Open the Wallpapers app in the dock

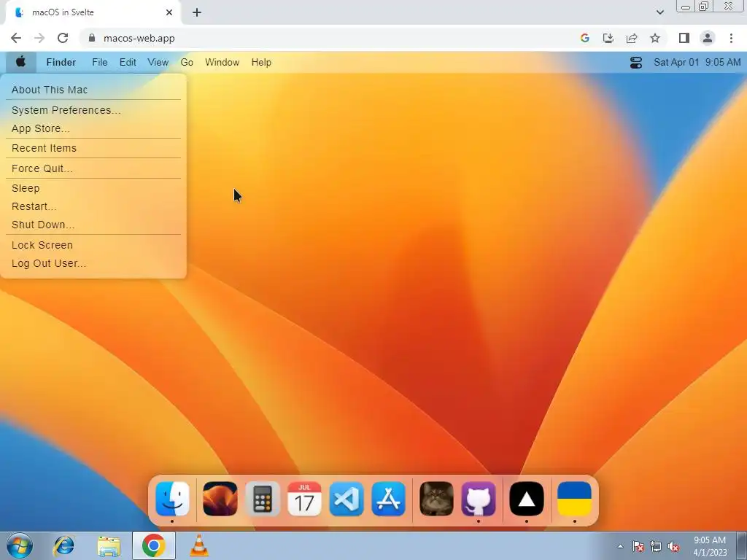tap(220, 499)
